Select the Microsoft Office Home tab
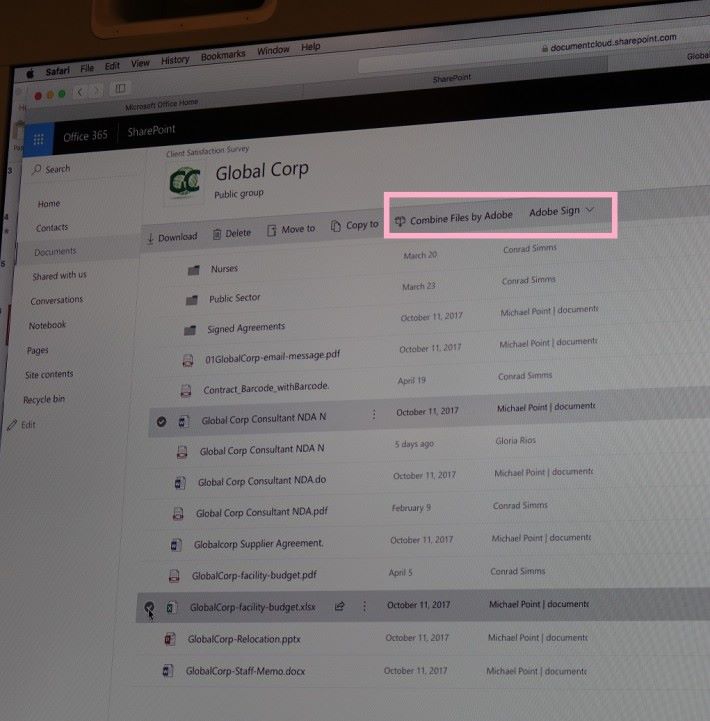 (161, 105)
